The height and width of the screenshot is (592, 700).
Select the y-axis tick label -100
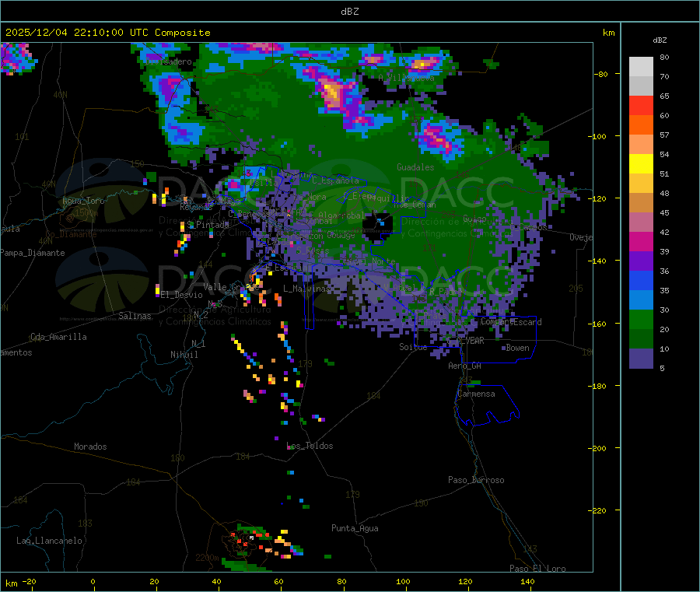tap(597, 136)
